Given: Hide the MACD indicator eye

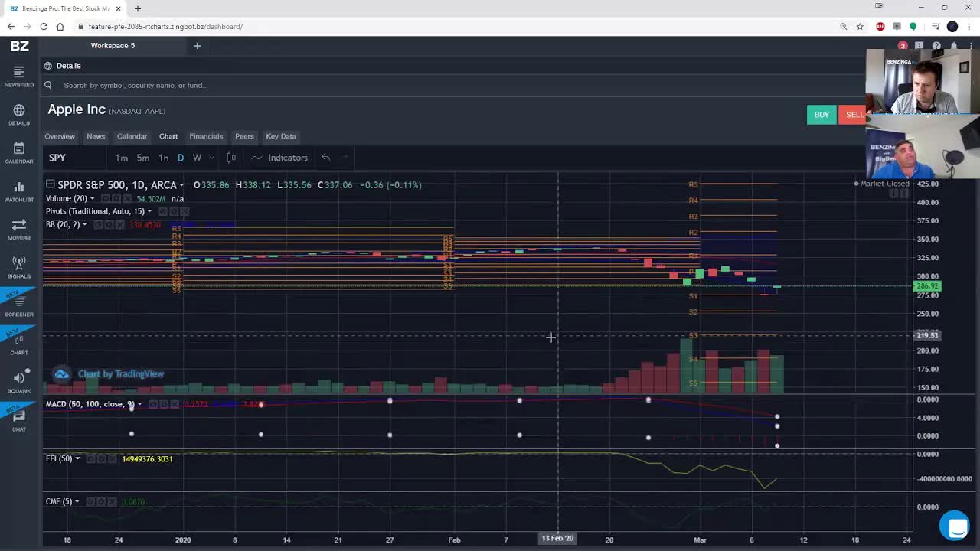Looking at the screenshot, I should click(x=152, y=404).
